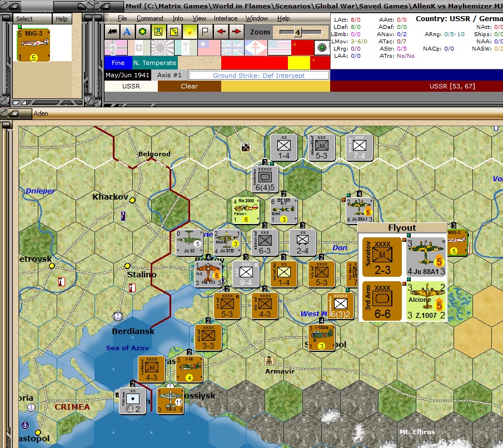
Task: Open the Select menu in unit panel
Action: pyautogui.click(x=24, y=19)
